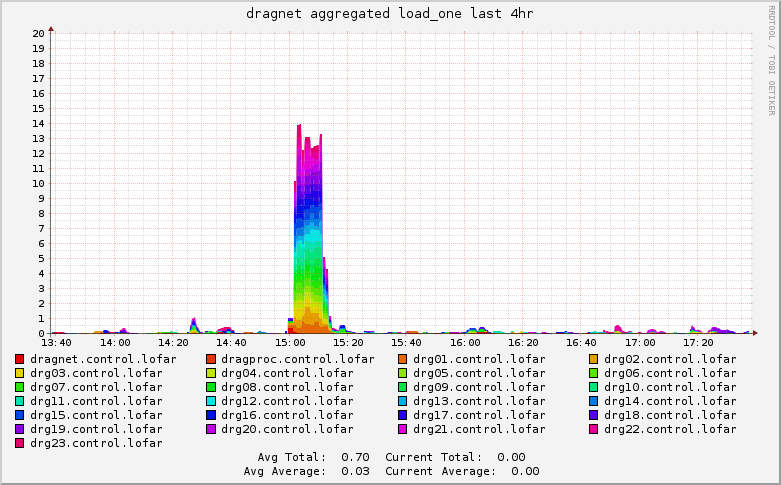Click the drg04.control.lofar legend swatch

pos(211,373)
